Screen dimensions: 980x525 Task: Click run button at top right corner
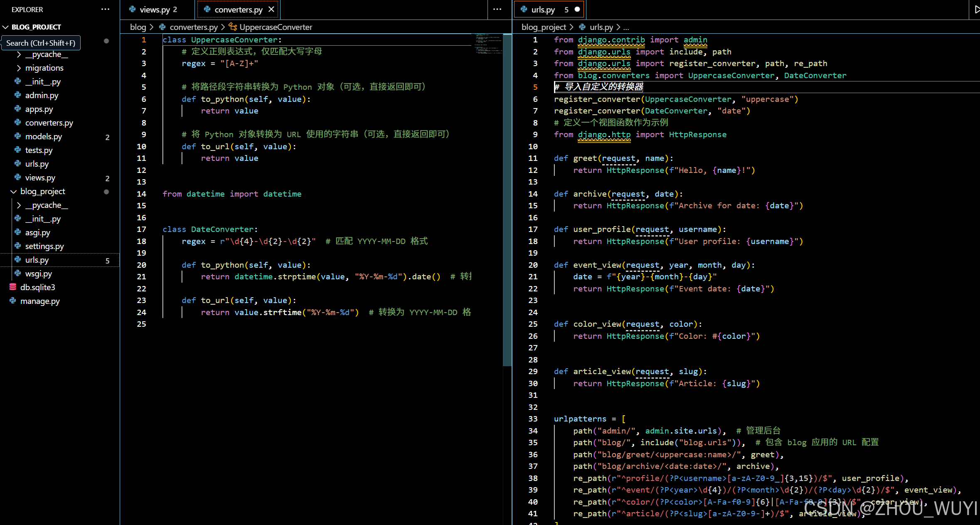(x=976, y=9)
